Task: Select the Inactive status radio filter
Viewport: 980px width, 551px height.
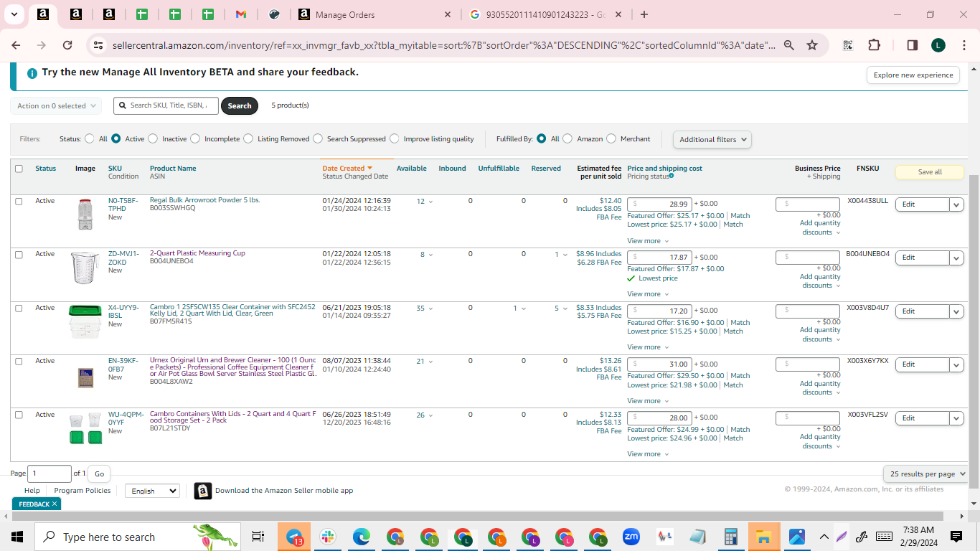Action: coord(154,138)
